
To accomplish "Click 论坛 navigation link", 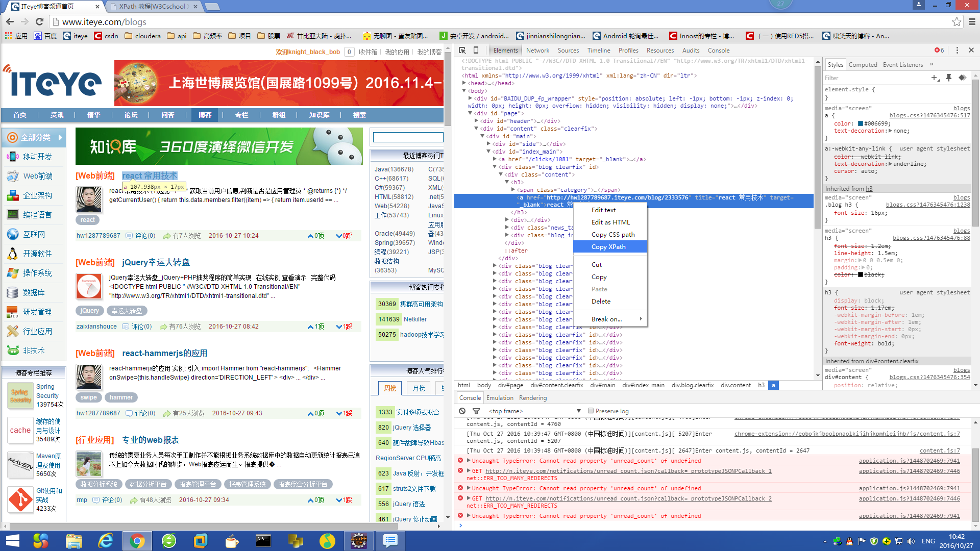I will [131, 115].
